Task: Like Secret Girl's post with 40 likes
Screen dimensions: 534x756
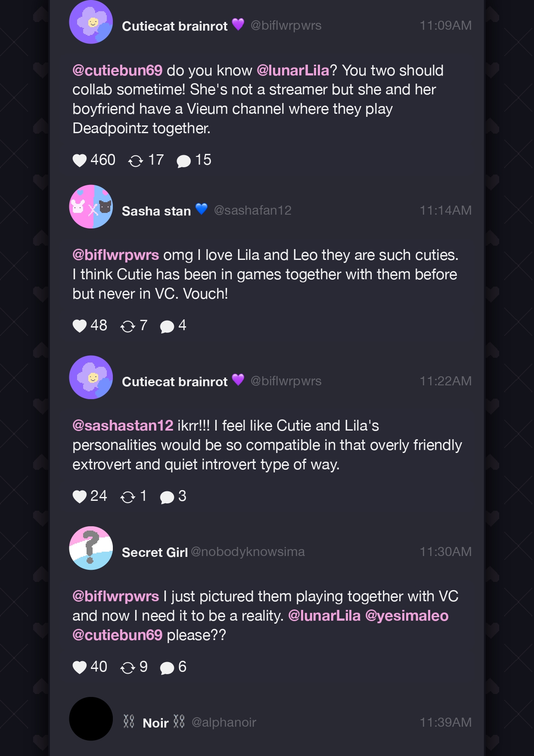Action: point(80,667)
